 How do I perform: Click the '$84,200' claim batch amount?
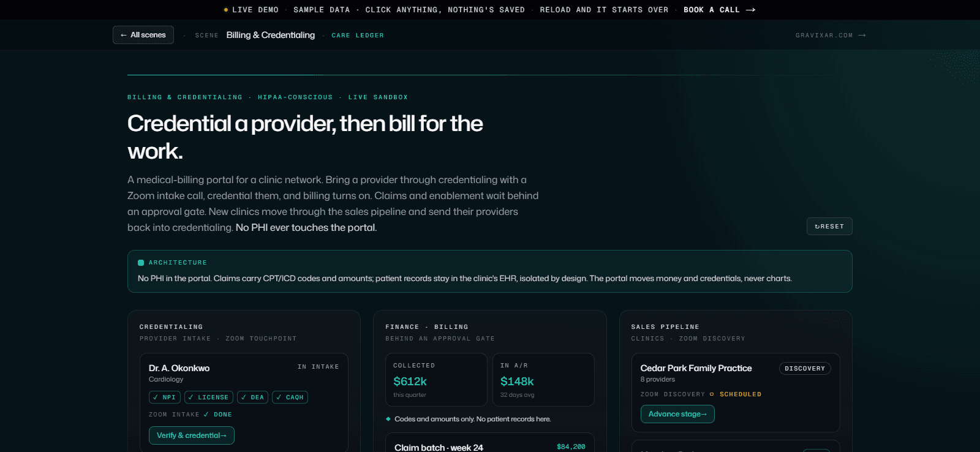point(571,447)
